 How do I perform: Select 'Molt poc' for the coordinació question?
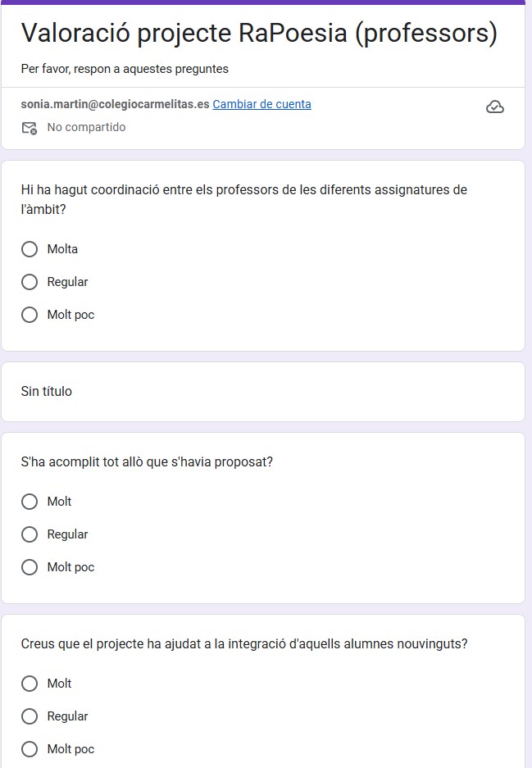click(30, 315)
